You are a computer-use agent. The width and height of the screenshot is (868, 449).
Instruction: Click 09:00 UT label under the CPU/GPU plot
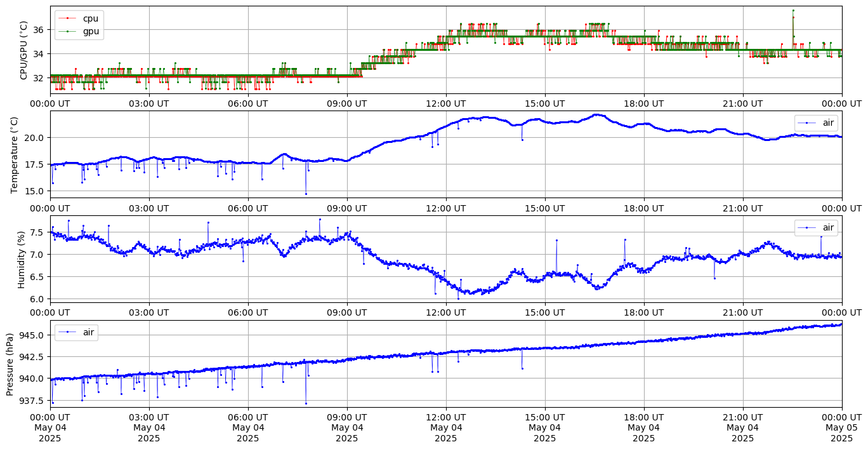(x=347, y=104)
